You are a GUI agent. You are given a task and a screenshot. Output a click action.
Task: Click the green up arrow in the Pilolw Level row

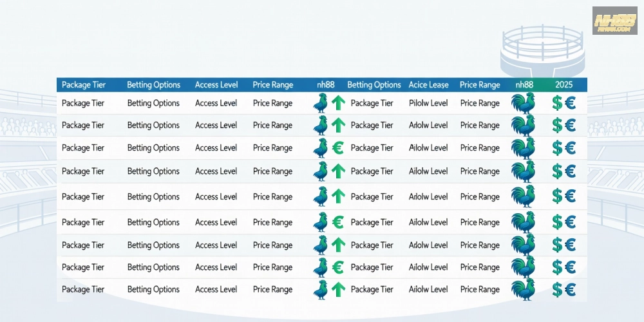click(x=338, y=103)
